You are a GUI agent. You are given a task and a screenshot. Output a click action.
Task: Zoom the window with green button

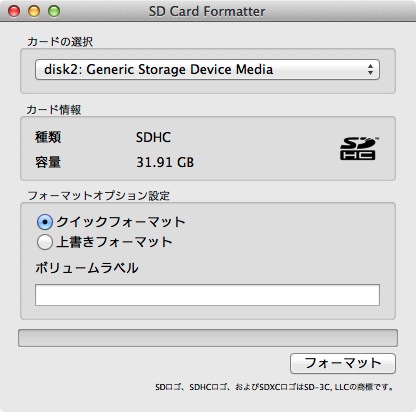[x=54, y=11]
